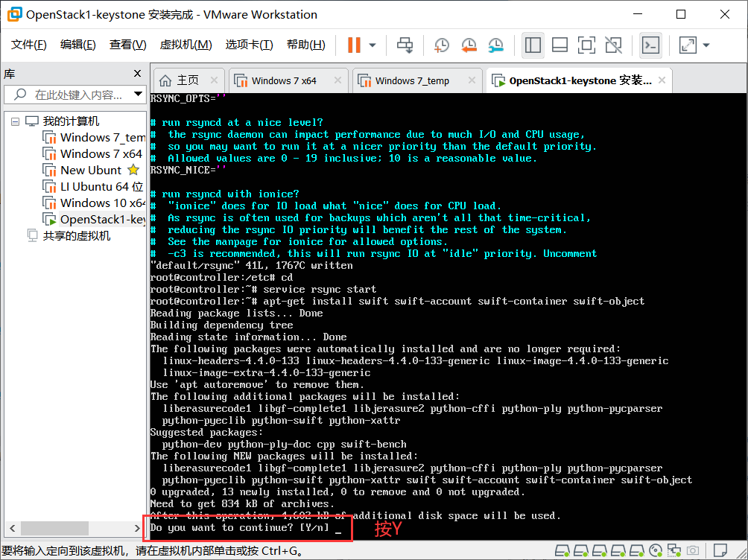The image size is (748, 560).
Task: Revert virtual machine to previous snapshot
Action: pos(469,45)
